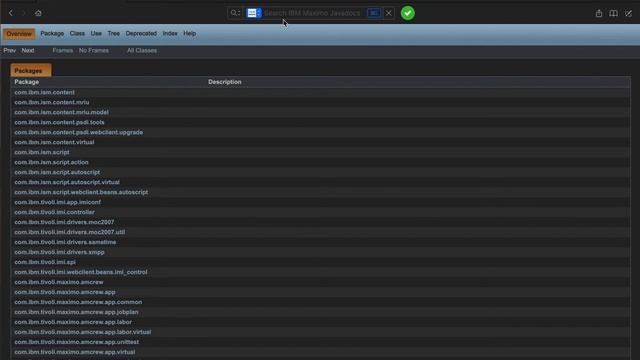Open package com.ibm.tivoli.maximo.amcrew
Screen dimensions: 640x360
[59, 282]
